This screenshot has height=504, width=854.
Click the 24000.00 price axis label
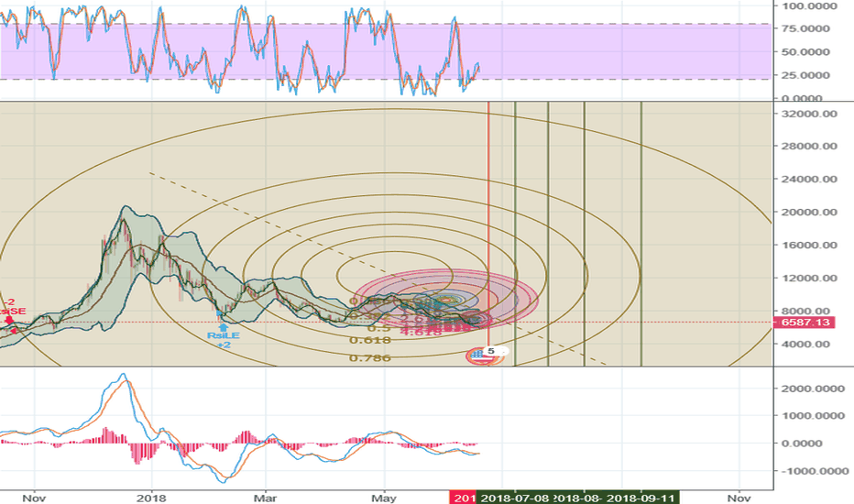(x=809, y=180)
